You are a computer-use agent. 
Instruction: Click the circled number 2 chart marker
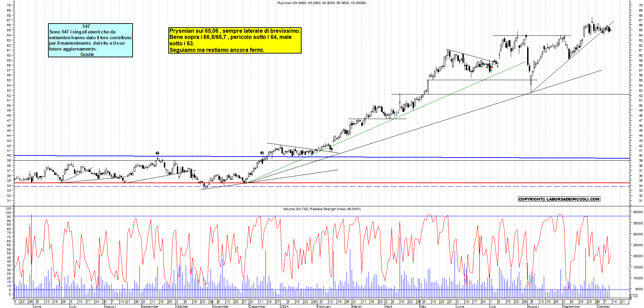pyautogui.click(x=157, y=153)
